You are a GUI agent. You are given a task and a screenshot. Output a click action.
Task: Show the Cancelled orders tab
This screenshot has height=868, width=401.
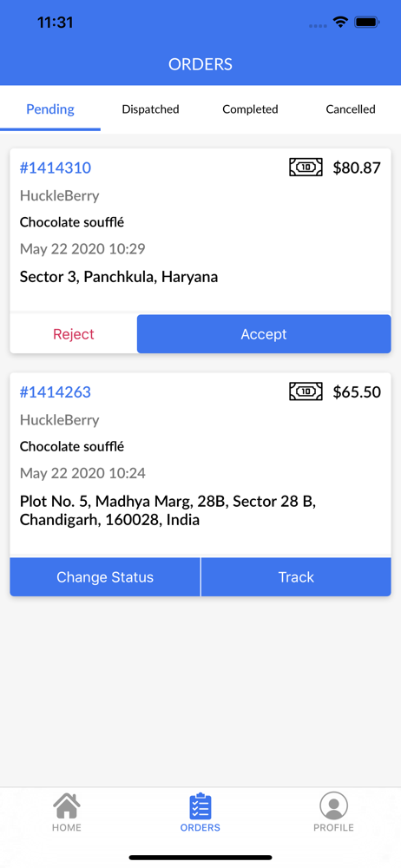point(351,109)
